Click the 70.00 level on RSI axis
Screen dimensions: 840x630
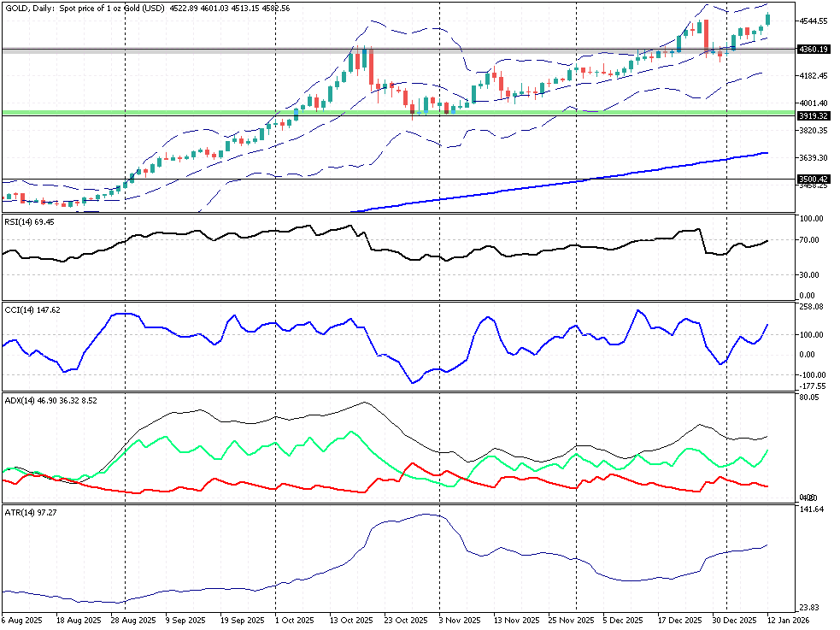(x=810, y=240)
